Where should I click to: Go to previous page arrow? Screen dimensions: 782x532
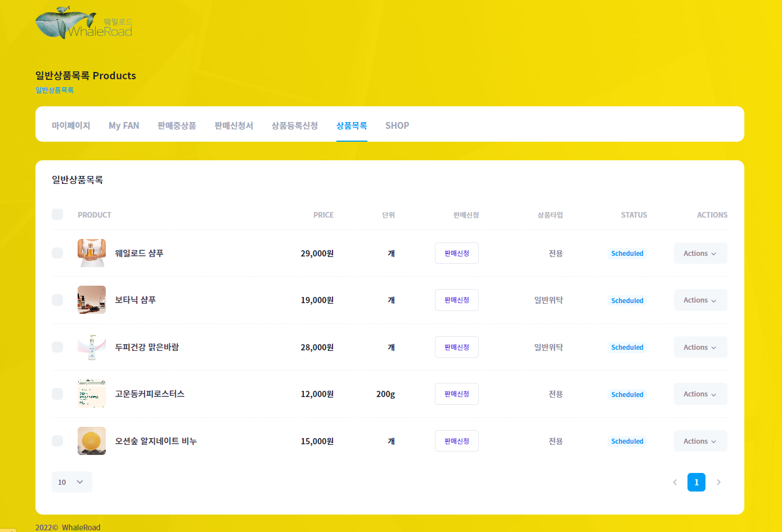tap(675, 482)
